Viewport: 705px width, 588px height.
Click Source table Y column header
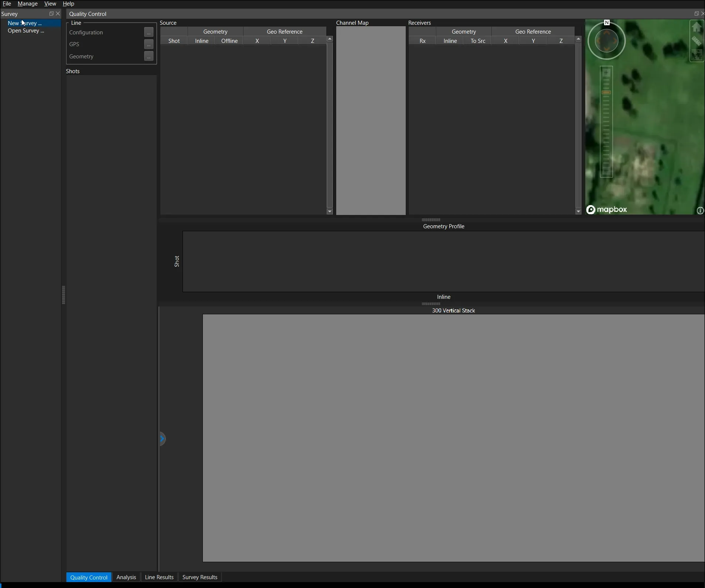[285, 41]
